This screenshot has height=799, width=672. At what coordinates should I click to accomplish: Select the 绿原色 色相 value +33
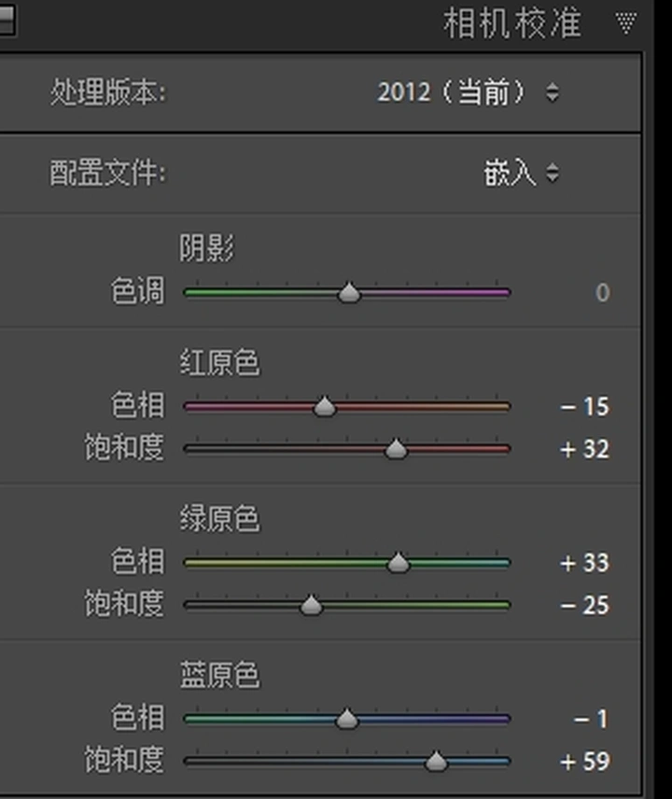tap(584, 563)
